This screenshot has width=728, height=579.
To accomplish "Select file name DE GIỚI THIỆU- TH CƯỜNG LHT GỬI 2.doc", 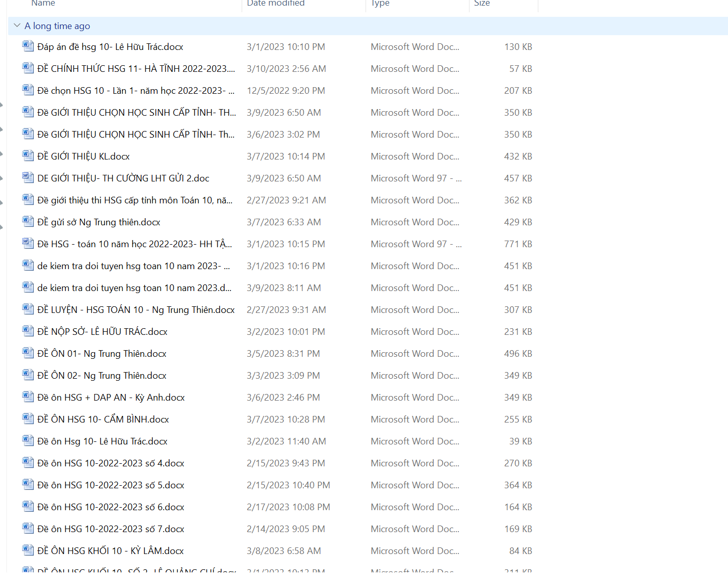I will [x=123, y=178].
